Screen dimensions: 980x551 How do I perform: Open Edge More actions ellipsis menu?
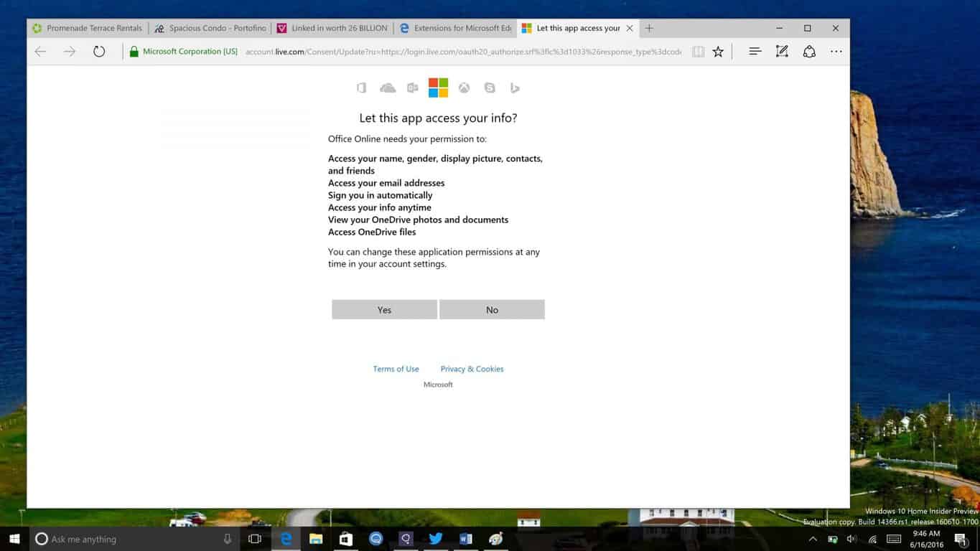tap(836, 52)
